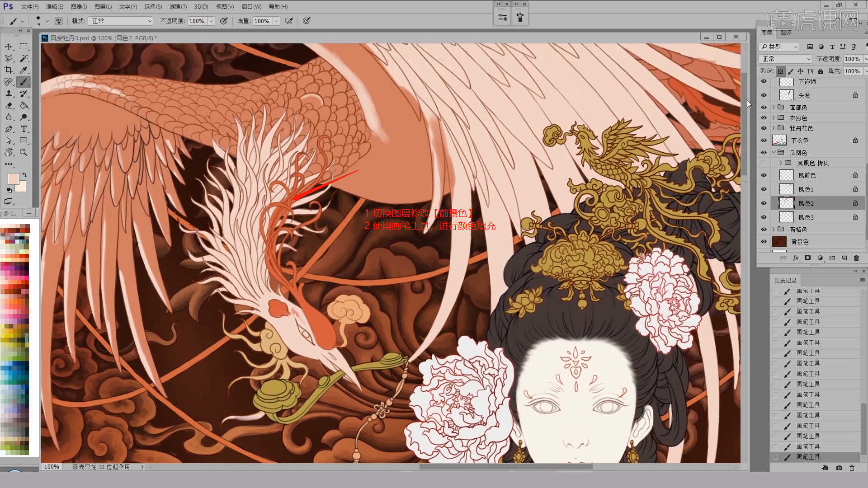Open the options-bar opacity dropdown arrow
868x488 pixels.
[211, 21]
